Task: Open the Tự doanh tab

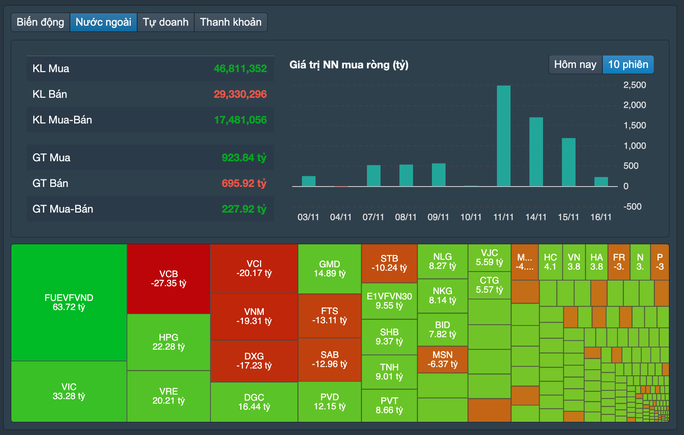Action: 165,21
